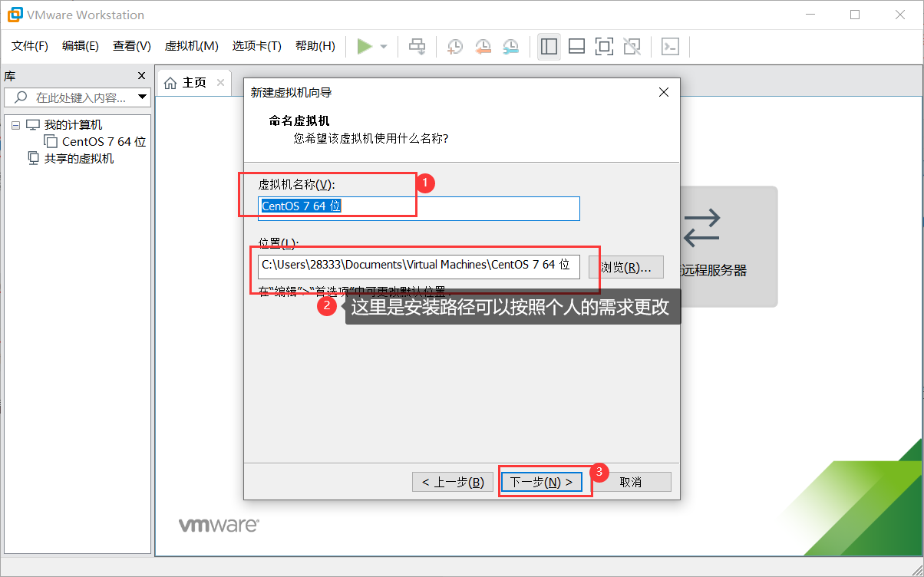The image size is (924, 577).
Task: Click the 上一步(B) back button
Action: (x=453, y=482)
